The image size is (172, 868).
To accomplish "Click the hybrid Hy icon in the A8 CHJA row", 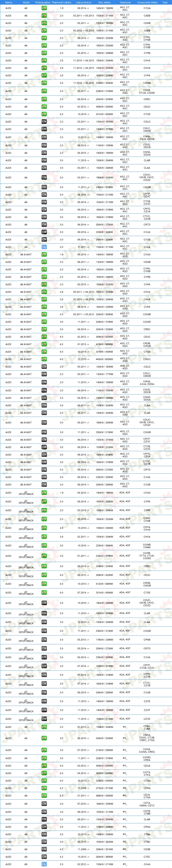I will [44, 864].
